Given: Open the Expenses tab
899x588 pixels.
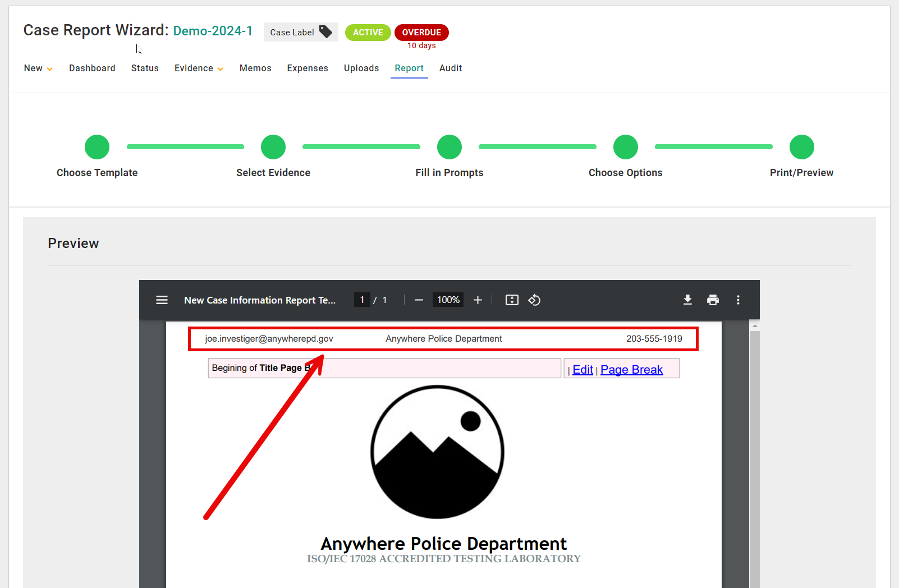Looking at the screenshot, I should (x=308, y=68).
